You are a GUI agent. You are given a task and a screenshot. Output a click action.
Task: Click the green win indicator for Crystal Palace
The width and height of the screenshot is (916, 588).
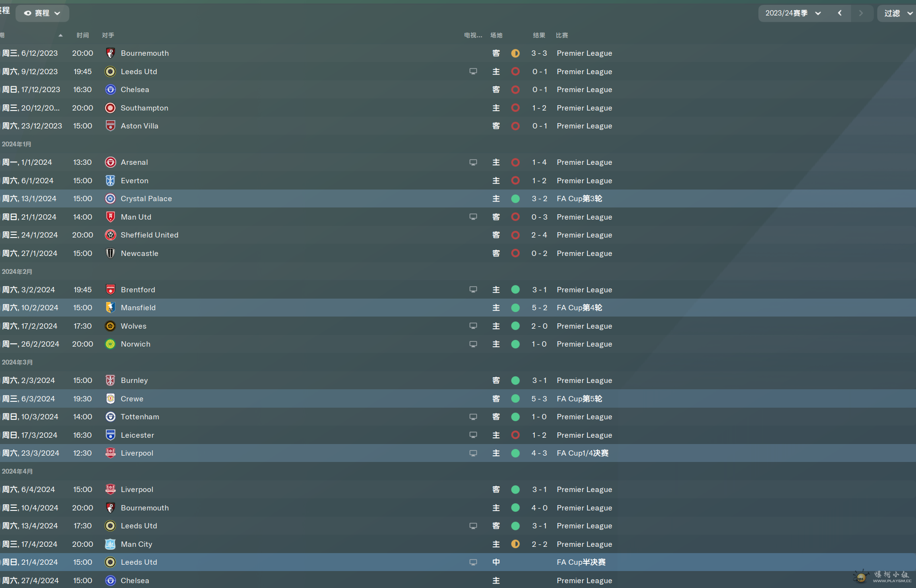click(515, 199)
